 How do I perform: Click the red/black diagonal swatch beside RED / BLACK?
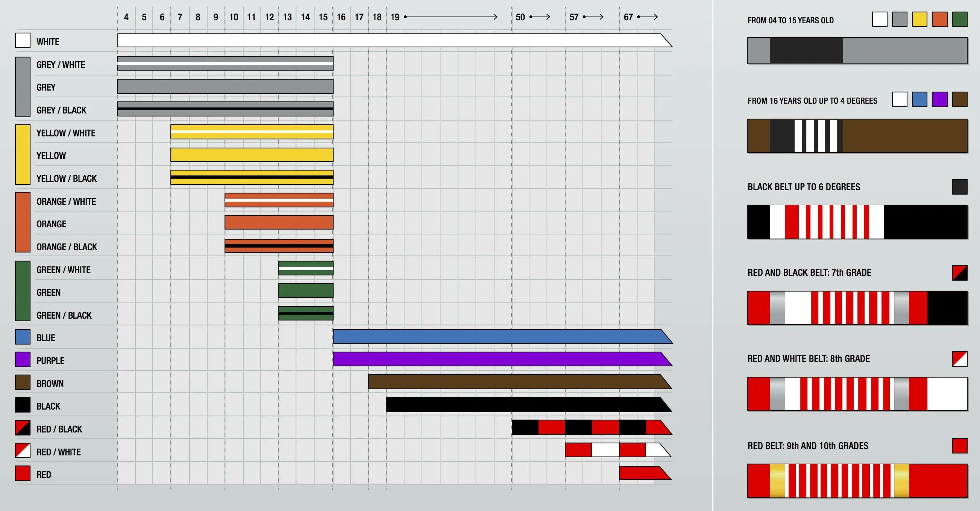[23, 428]
